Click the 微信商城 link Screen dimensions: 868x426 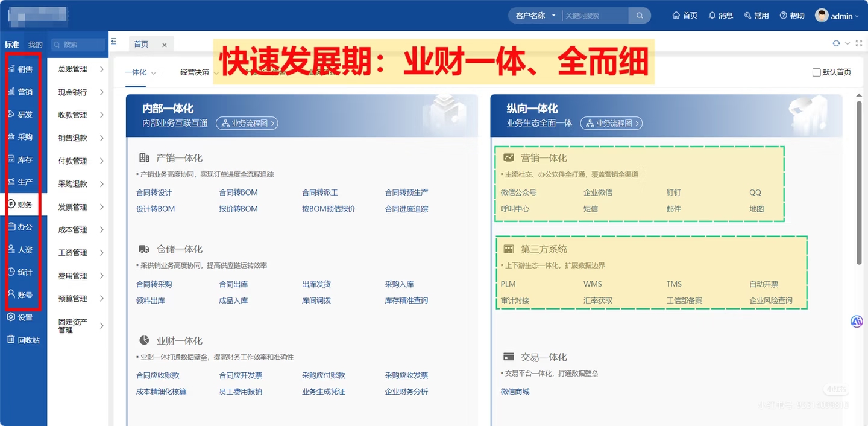tap(515, 392)
